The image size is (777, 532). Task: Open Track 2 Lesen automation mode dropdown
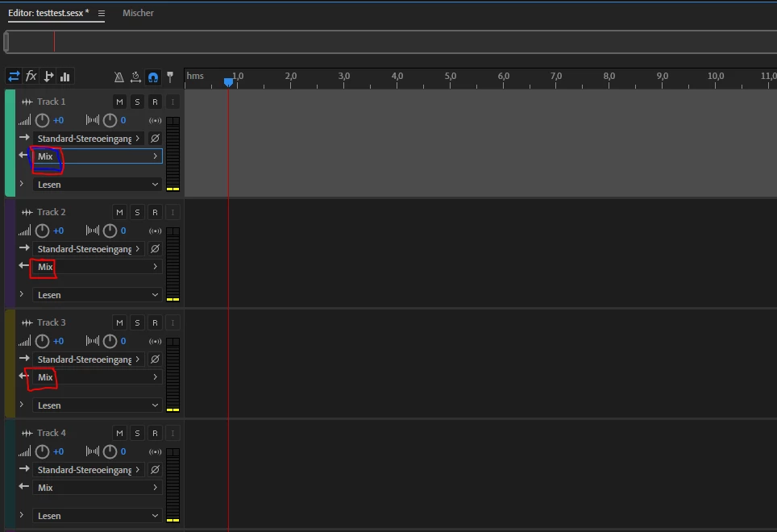(x=98, y=295)
